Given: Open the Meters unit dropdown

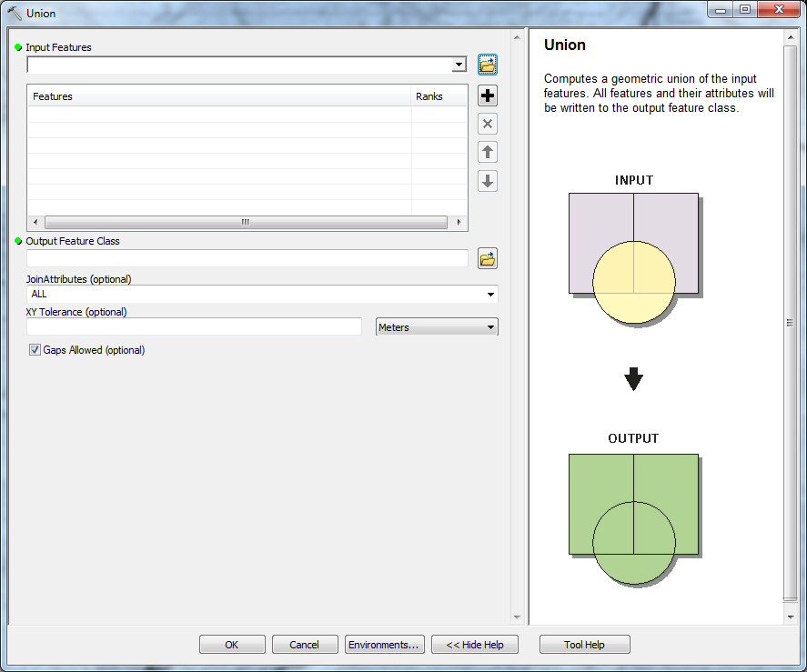Looking at the screenshot, I should tap(490, 327).
